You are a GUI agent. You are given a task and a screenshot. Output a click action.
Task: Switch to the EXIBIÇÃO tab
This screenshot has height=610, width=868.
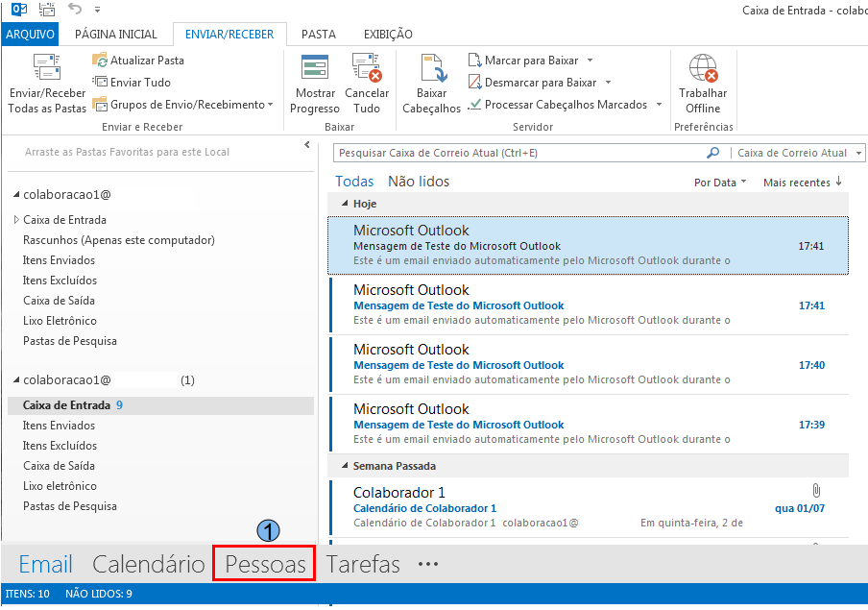tap(388, 35)
